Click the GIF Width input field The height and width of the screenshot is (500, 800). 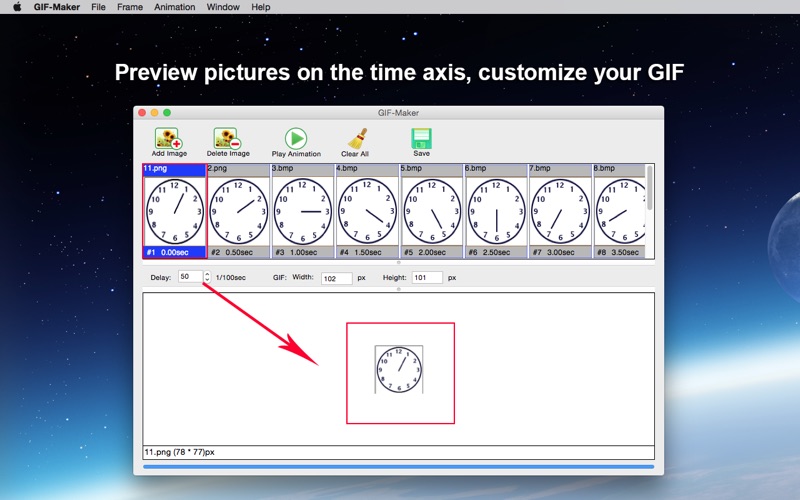(337, 278)
